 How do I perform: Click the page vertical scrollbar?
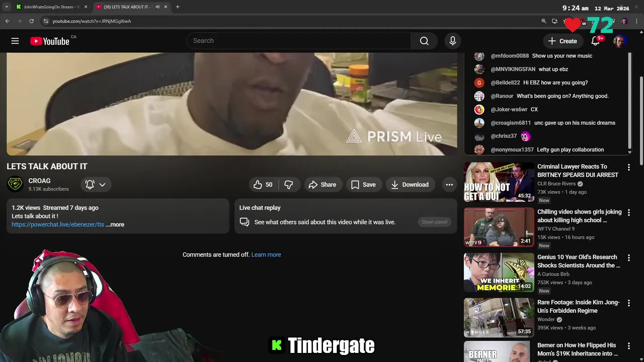pos(641,121)
